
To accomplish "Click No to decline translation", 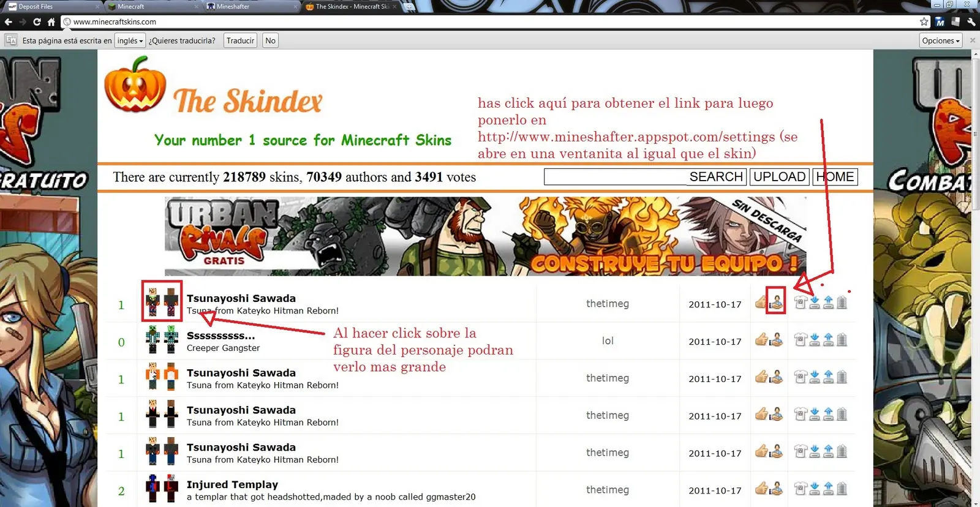I will (x=270, y=40).
